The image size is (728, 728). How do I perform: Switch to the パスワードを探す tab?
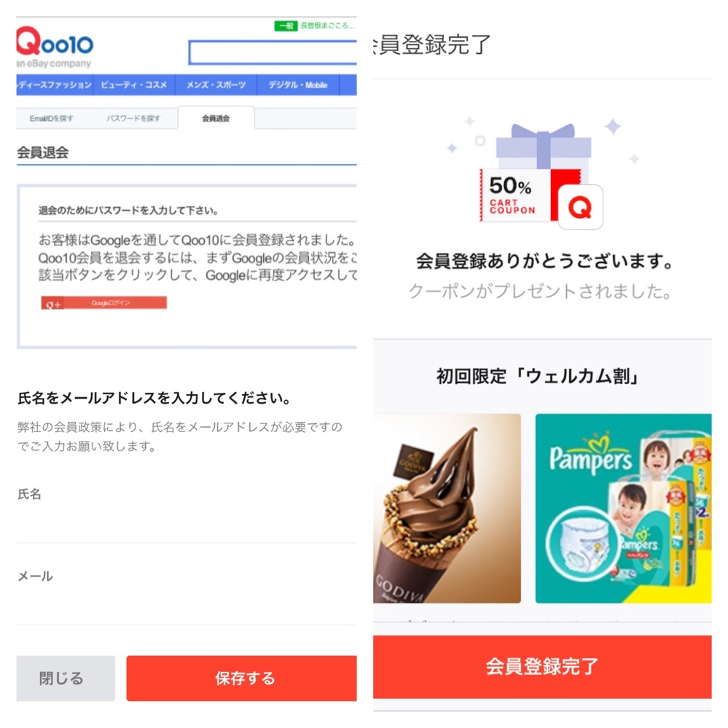pos(133,118)
